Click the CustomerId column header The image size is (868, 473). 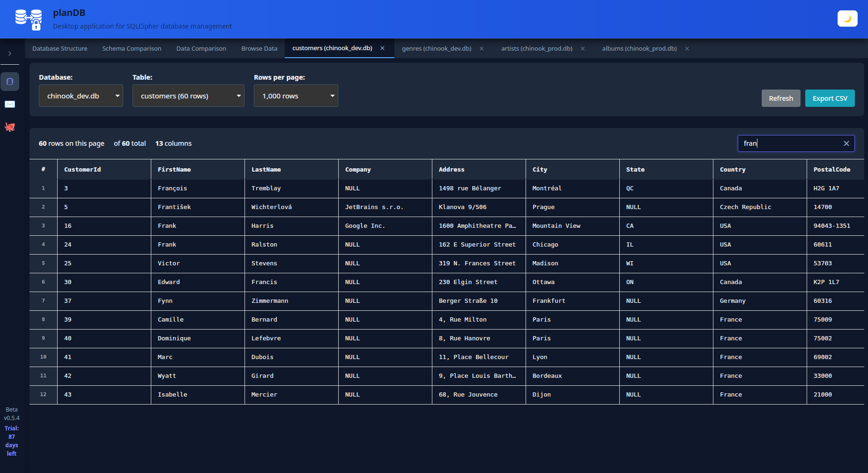click(x=82, y=169)
